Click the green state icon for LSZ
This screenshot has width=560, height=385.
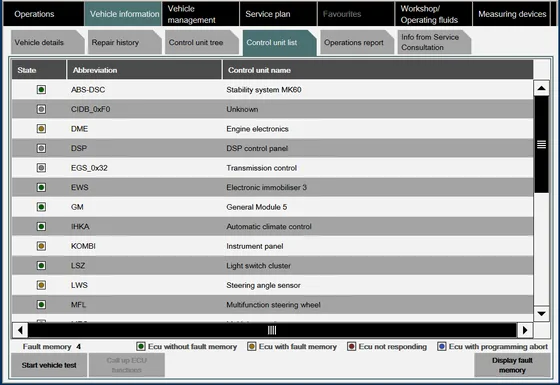41,265
